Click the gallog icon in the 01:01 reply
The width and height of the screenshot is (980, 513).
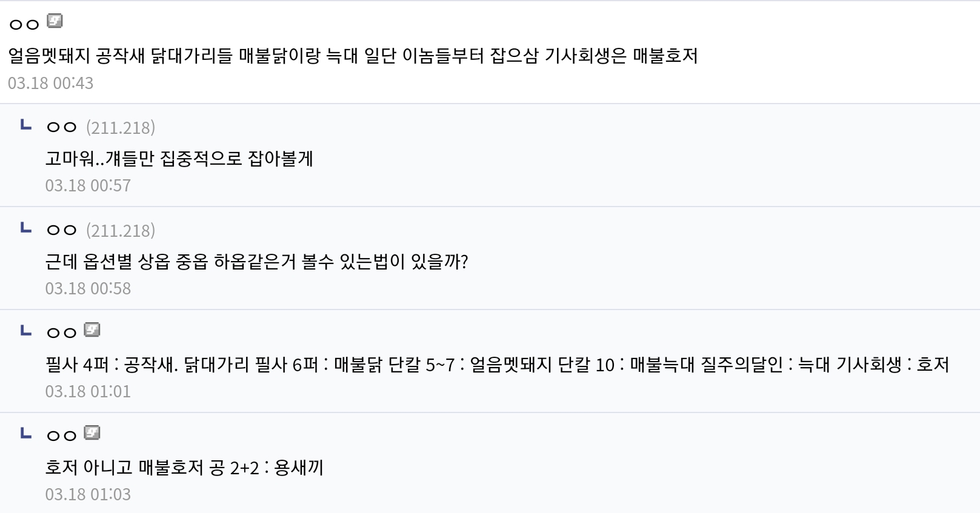[x=92, y=330]
